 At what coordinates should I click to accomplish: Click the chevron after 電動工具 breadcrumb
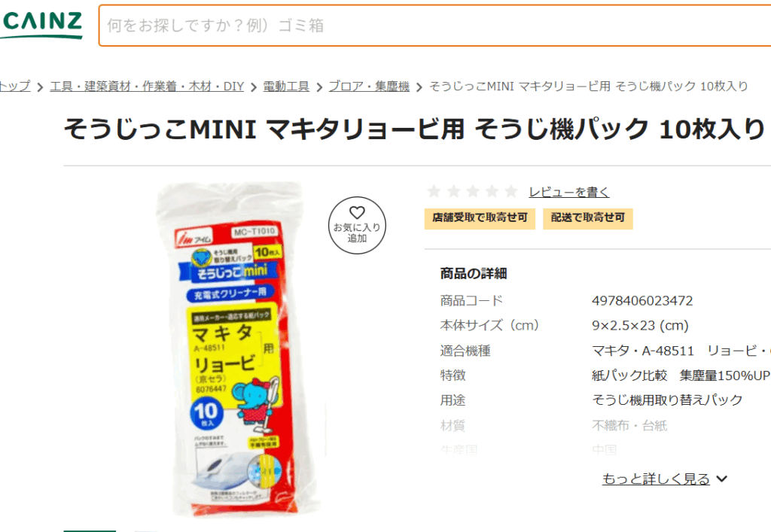click(x=319, y=87)
